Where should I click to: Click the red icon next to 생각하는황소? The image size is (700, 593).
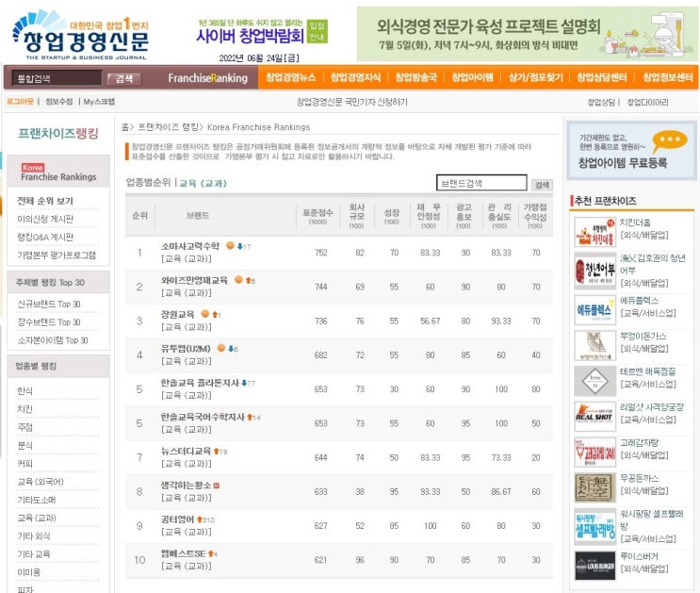pyautogui.click(x=217, y=486)
